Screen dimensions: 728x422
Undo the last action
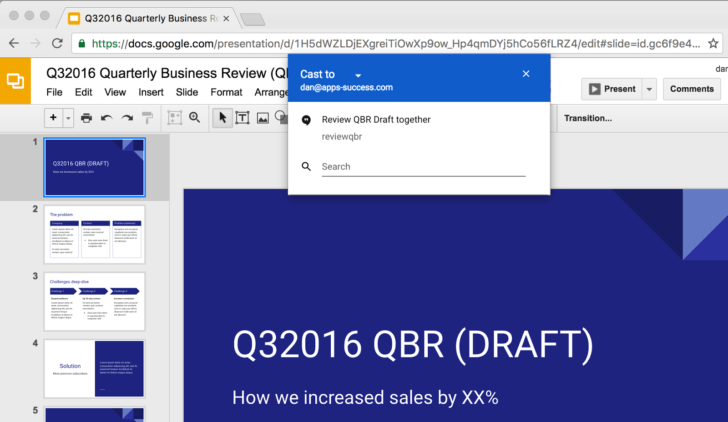[106, 118]
